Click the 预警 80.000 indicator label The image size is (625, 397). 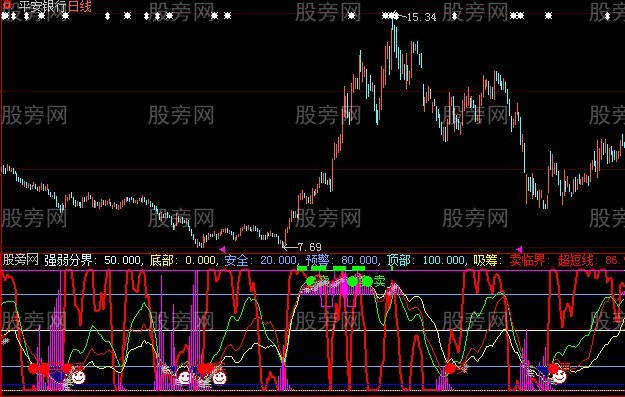(342, 261)
